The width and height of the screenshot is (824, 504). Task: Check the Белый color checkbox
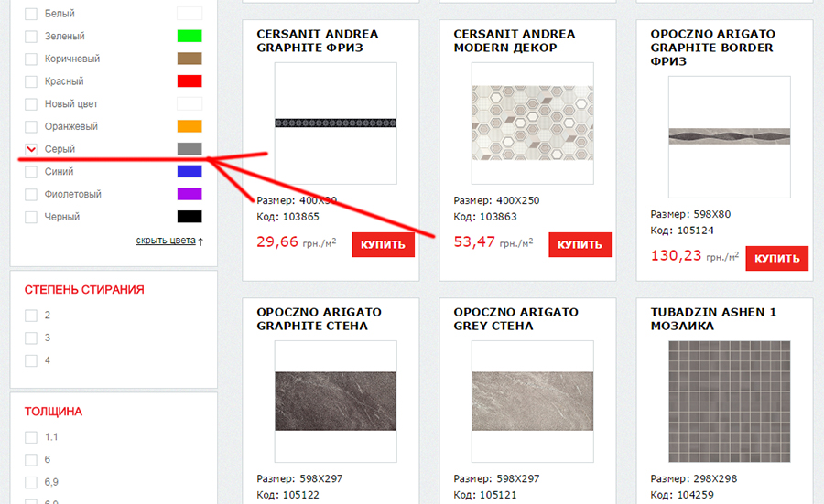point(31,14)
